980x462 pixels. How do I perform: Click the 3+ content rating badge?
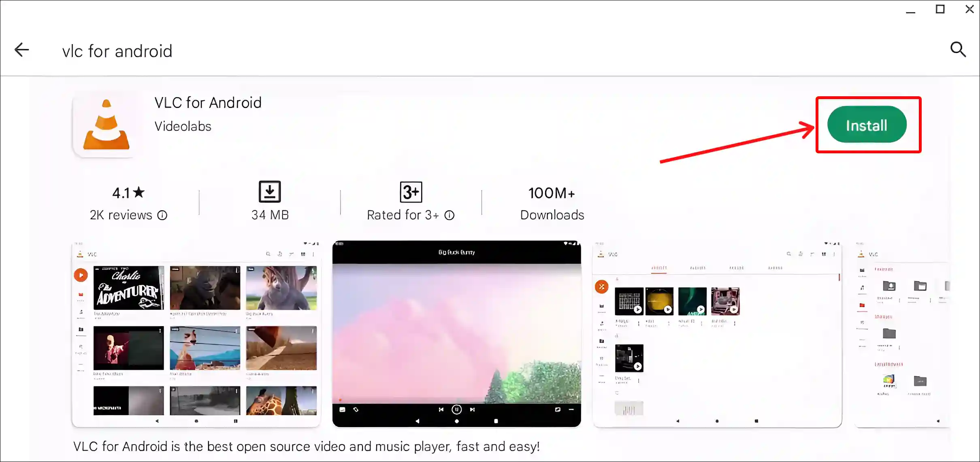(x=411, y=192)
